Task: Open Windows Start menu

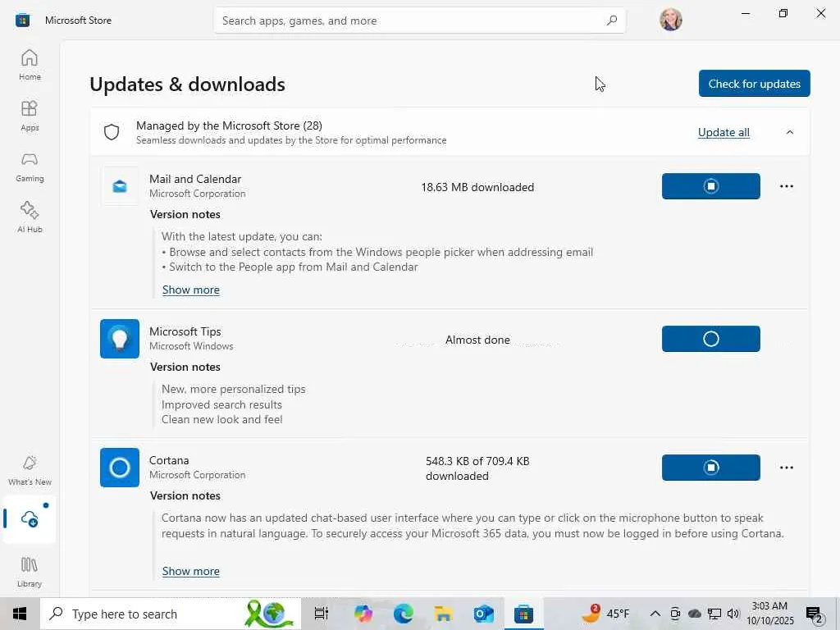Action: click(x=20, y=614)
